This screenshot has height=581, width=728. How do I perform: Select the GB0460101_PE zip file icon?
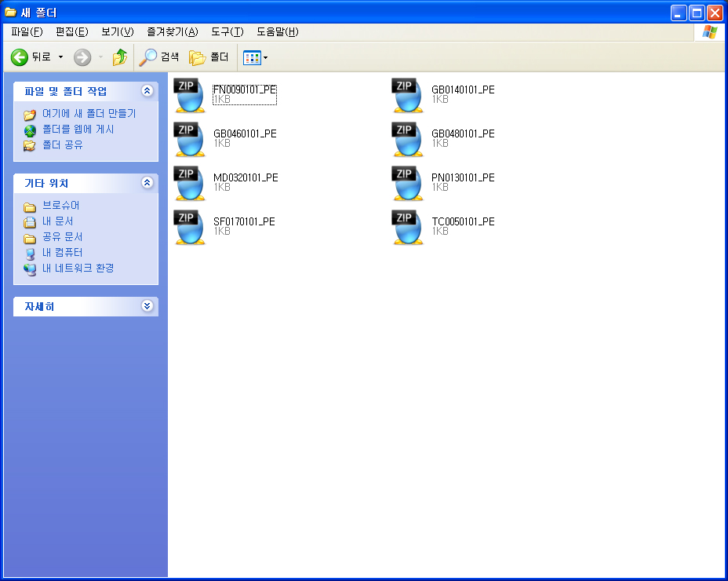point(189,140)
